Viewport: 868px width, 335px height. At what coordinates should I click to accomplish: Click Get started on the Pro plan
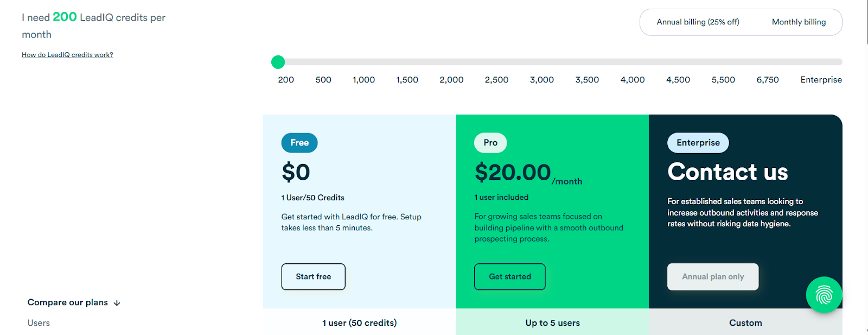pos(509,276)
